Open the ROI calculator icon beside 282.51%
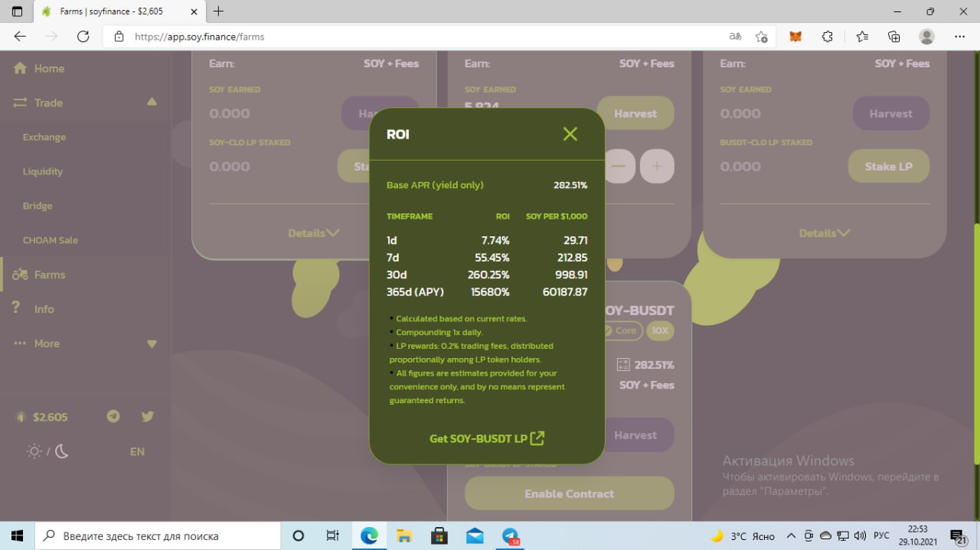The width and height of the screenshot is (980, 550). click(x=622, y=365)
